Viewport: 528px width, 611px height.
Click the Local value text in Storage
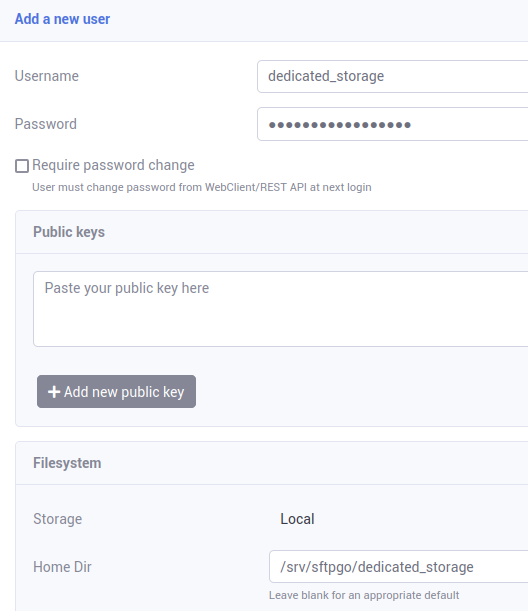(297, 519)
